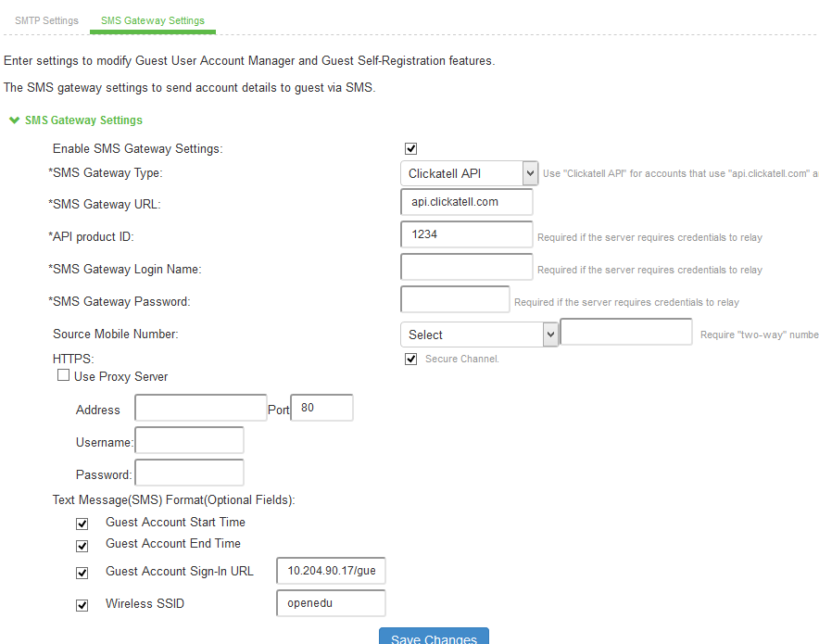The height and width of the screenshot is (644, 819).
Task: Uncheck Guest Account Start Time
Action: 82,524
